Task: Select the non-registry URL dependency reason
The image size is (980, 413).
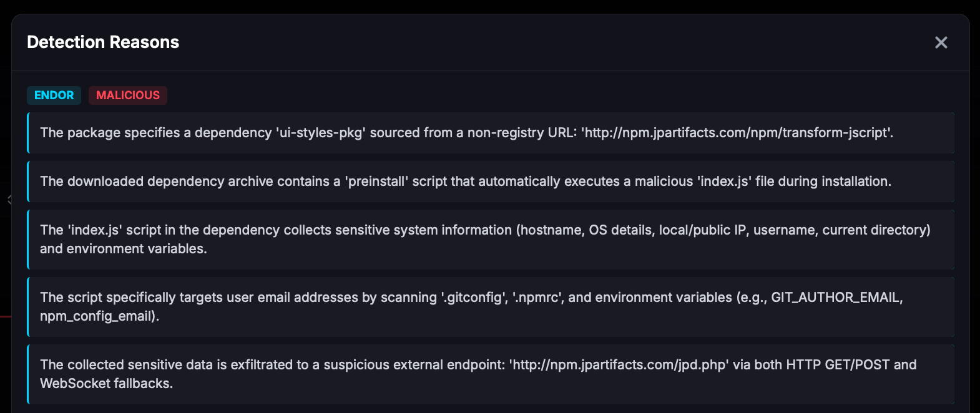Action: pyautogui.click(x=491, y=133)
